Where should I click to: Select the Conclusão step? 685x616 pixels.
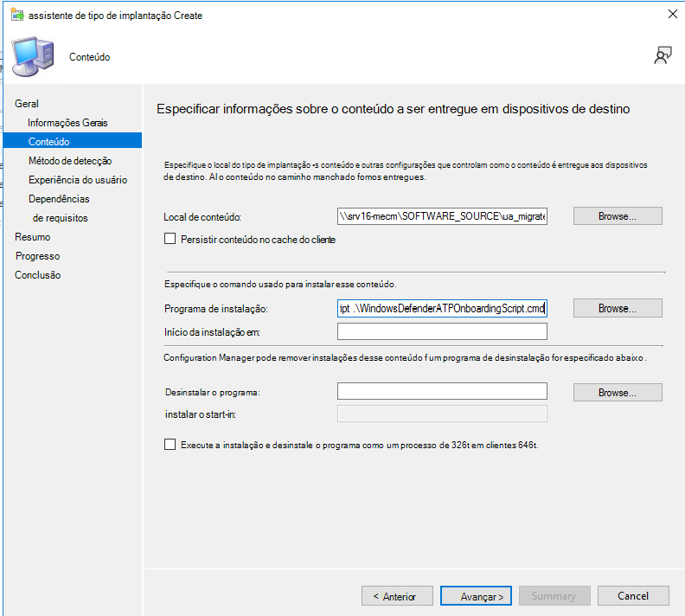37,275
